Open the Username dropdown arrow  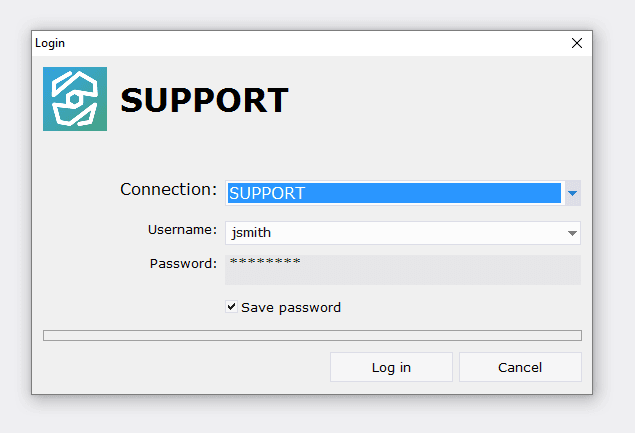click(x=572, y=233)
